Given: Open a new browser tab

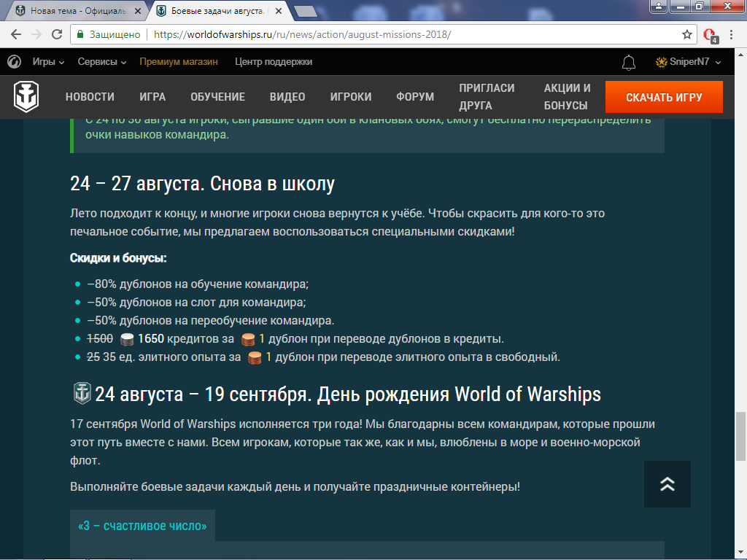Looking at the screenshot, I should coord(306,12).
